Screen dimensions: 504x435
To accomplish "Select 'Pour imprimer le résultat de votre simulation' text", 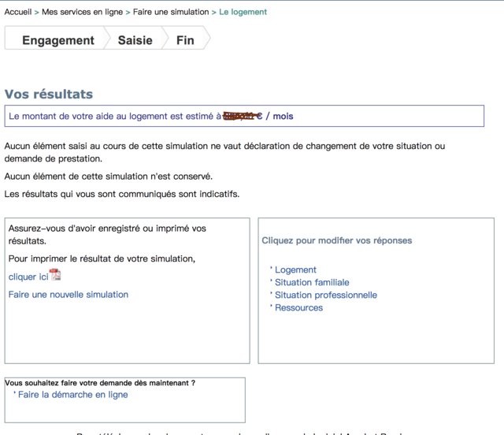I will (102, 258).
